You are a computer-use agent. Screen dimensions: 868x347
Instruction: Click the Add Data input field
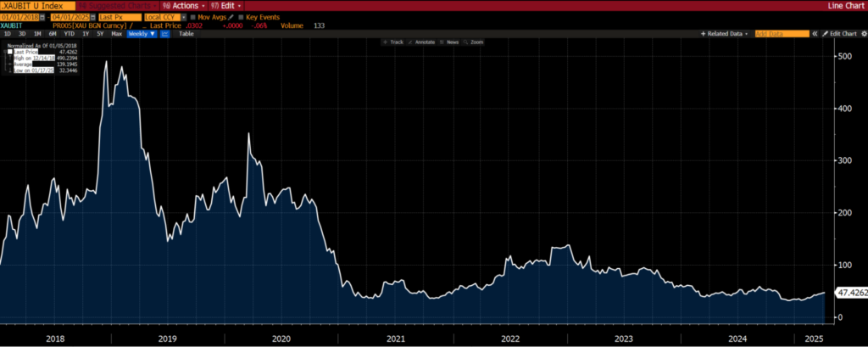point(782,34)
